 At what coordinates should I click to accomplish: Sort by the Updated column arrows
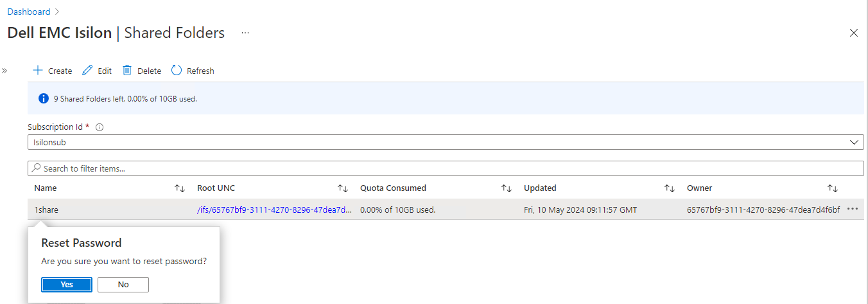(x=670, y=188)
